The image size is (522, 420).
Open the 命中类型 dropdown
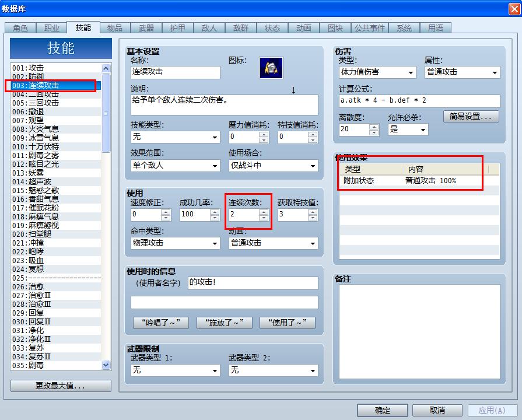[x=176, y=243]
